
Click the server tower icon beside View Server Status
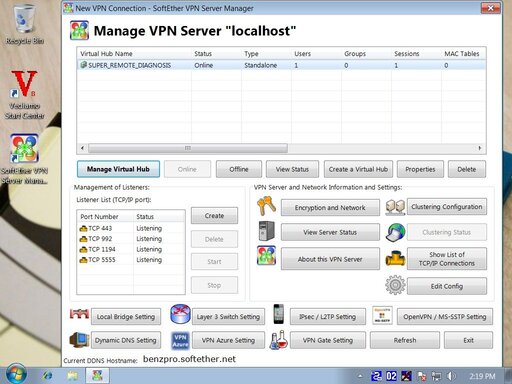point(266,231)
